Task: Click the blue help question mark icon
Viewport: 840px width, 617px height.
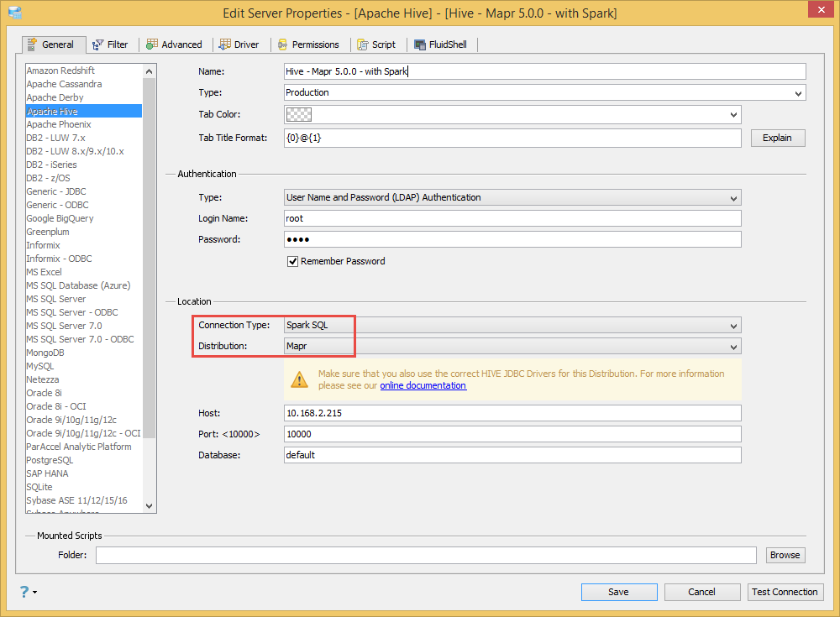Action: (x=24, y=592)
